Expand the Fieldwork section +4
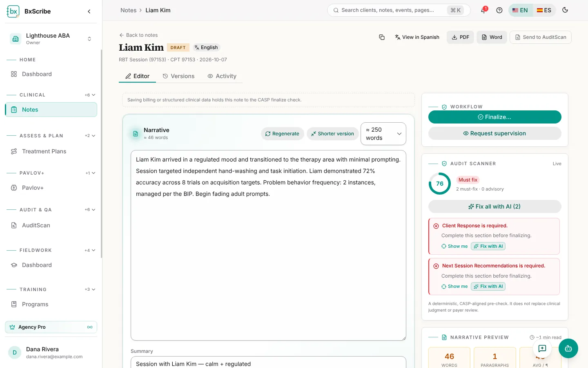Image resolution: width=588 pixels, height=368 pixels. pos(90,250)
